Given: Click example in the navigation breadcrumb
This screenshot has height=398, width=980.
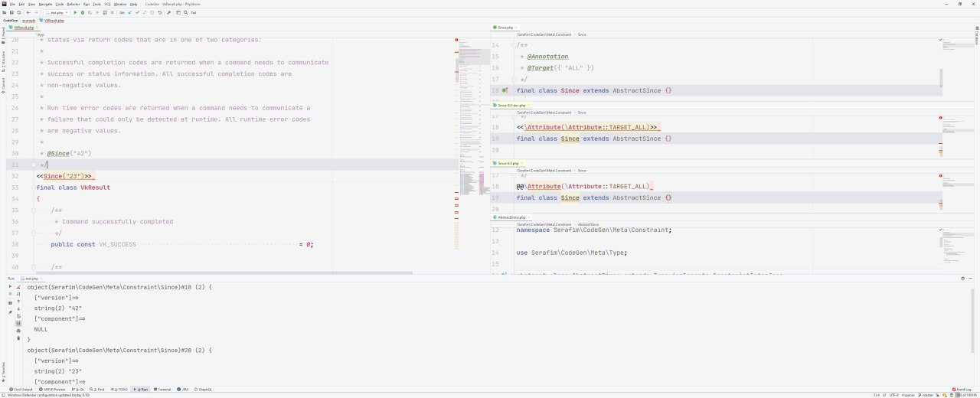Looking at the screenshot, I should tap(28, 20).
